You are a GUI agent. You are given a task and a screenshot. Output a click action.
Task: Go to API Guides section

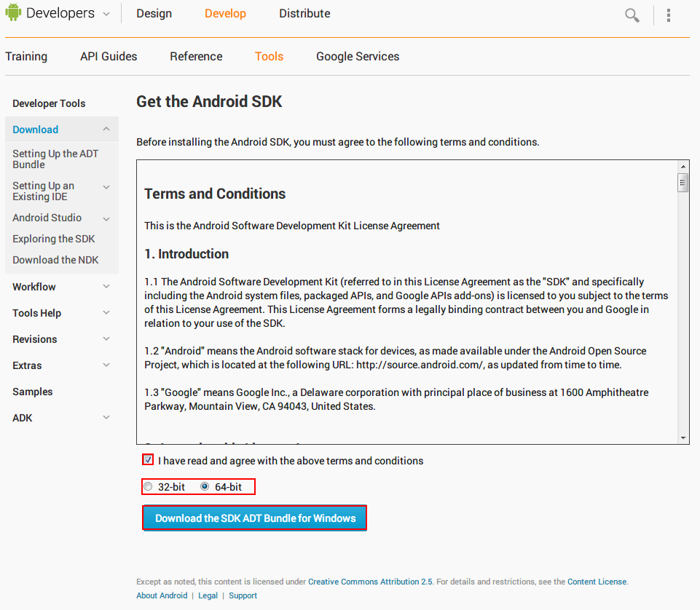tap(109, 56)
